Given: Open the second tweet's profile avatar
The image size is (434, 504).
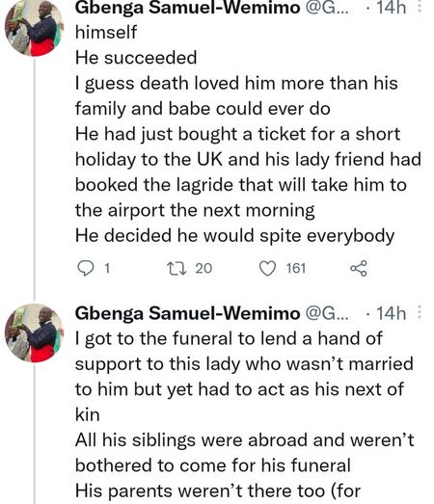Looking at the screenshot, I should pyautogui.click(x=34, y=332).
